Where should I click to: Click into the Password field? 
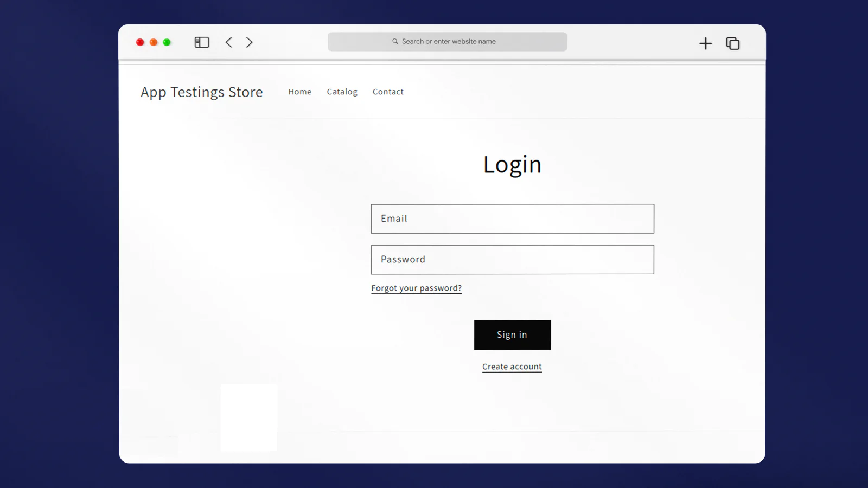(x=513, y=260)
